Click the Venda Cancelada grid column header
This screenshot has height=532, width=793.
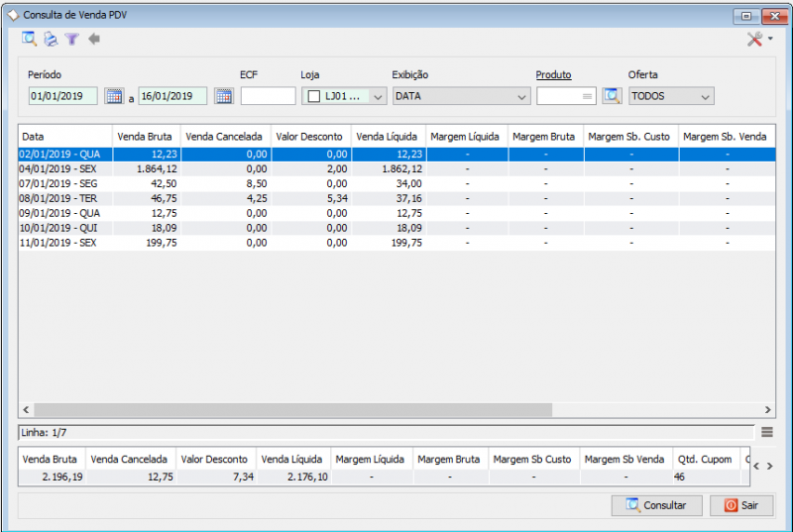click(x=226, y=137)
